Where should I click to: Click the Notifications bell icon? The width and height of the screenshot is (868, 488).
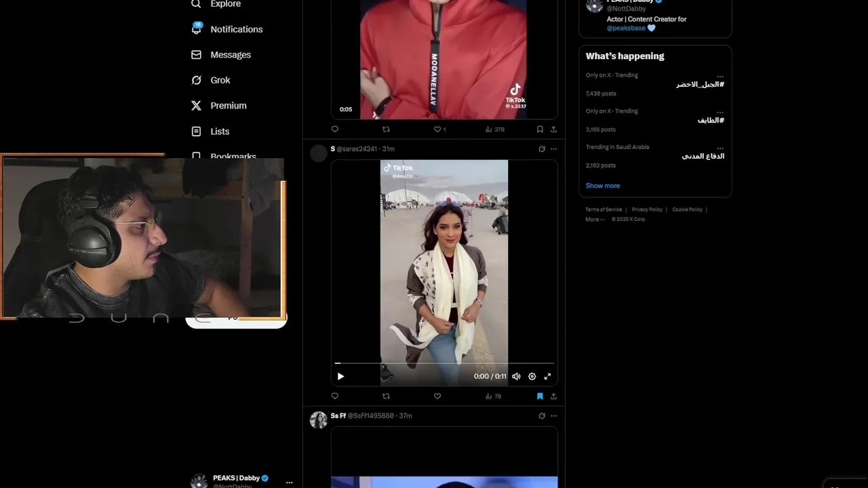tap(197, 28)
